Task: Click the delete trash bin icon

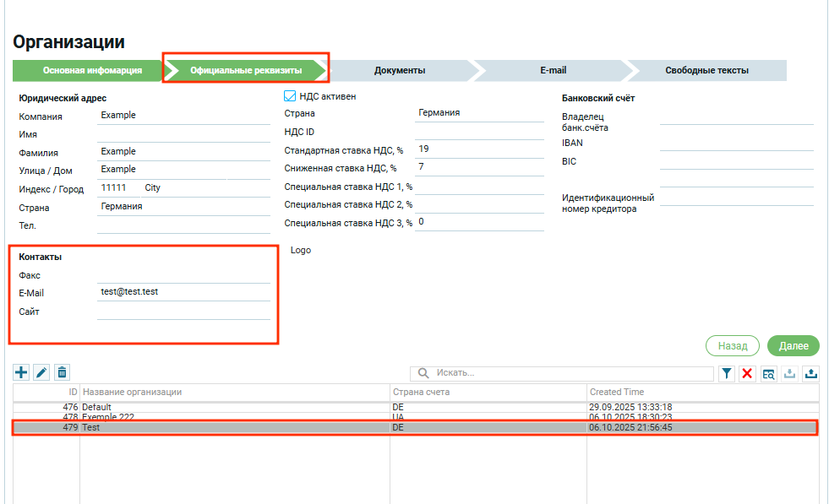Action: tap(62, 372)
